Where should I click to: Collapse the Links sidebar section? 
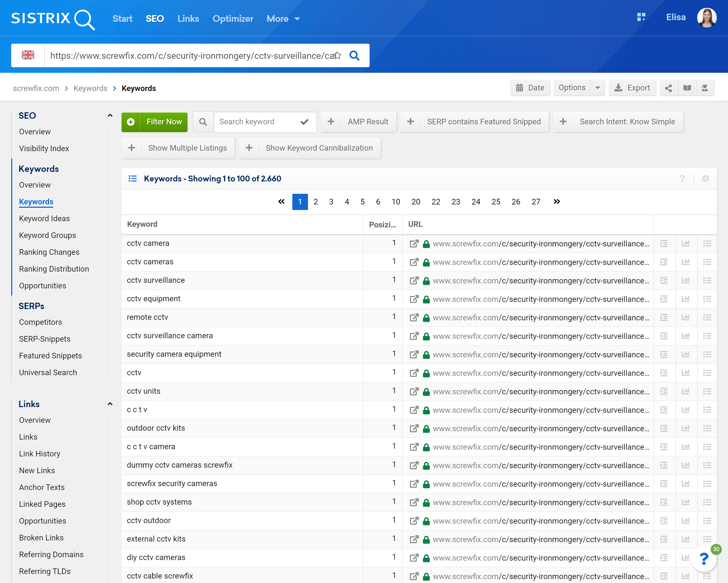point(110,404)
